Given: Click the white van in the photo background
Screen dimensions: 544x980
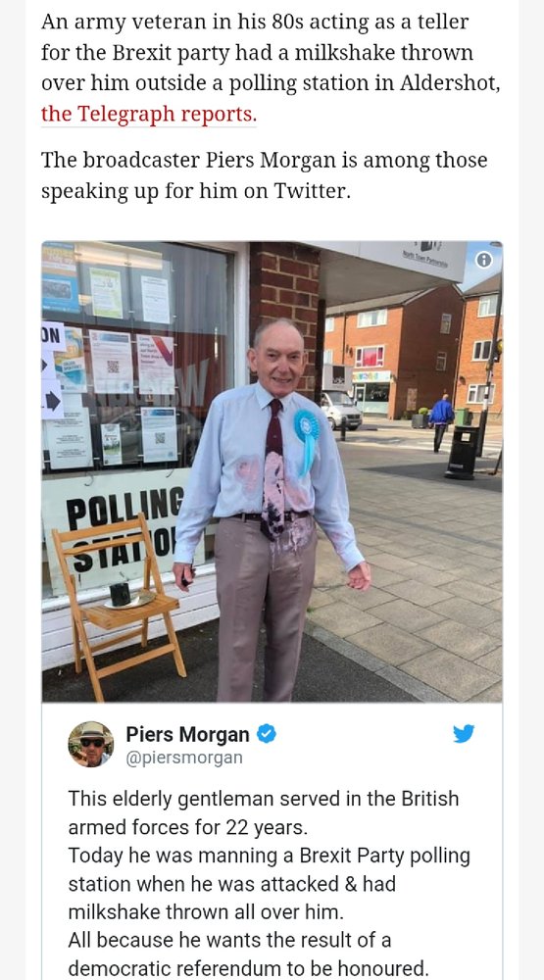Looking at the screenshot, I should coord(342,409).
